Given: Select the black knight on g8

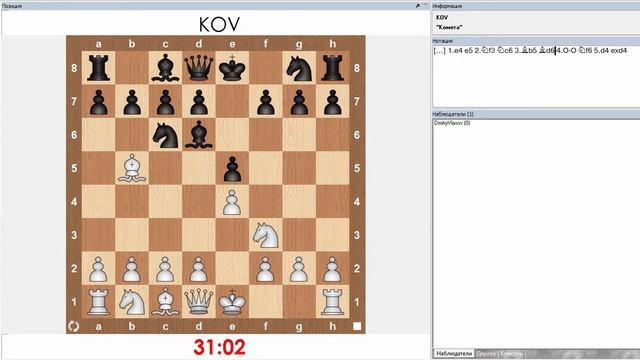Looking at the screenshot, I should 299,68.
